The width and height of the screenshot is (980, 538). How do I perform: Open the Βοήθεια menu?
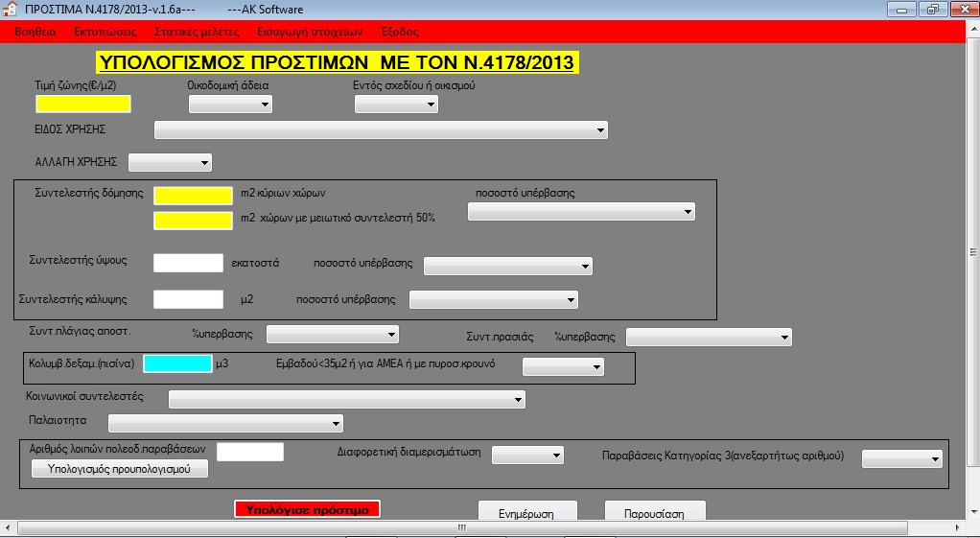35,32
